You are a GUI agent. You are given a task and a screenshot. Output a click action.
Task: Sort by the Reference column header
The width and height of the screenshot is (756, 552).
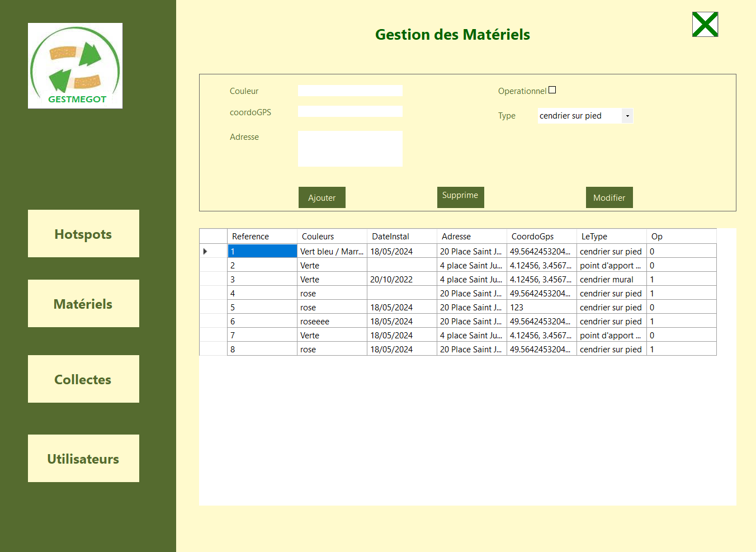(x=262, y=237)
